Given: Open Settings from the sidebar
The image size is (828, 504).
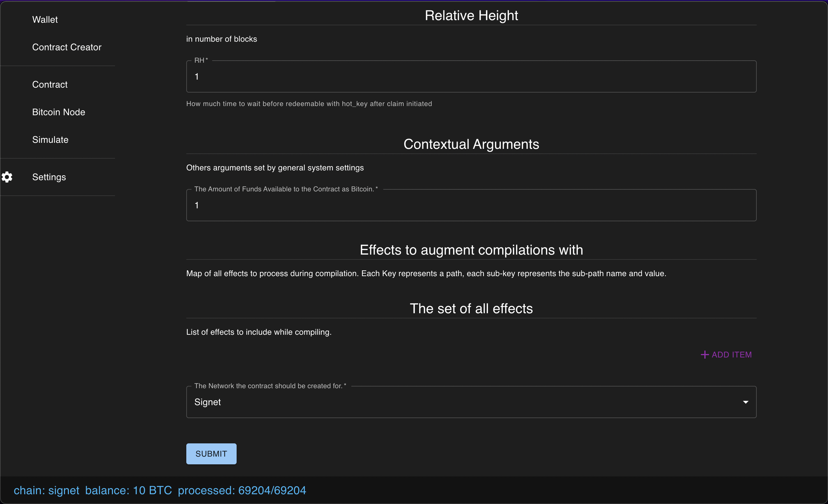Looking at the screenshot, I should click(x=49, y=177).
